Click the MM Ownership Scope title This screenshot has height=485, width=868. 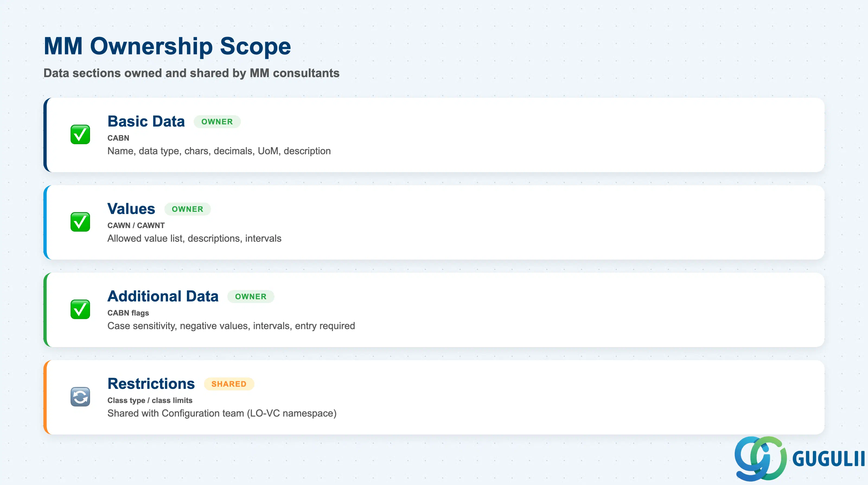coord(167,46)
